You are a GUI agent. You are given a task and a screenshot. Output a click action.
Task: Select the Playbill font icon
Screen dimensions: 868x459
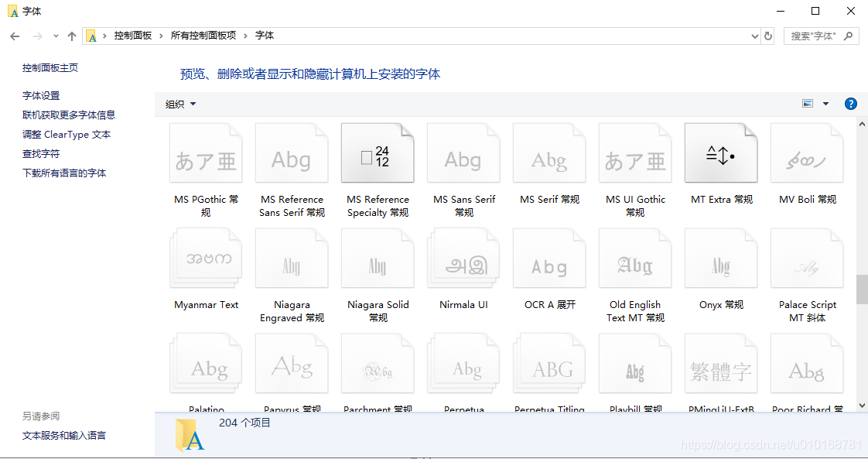(x=635, y=364)
